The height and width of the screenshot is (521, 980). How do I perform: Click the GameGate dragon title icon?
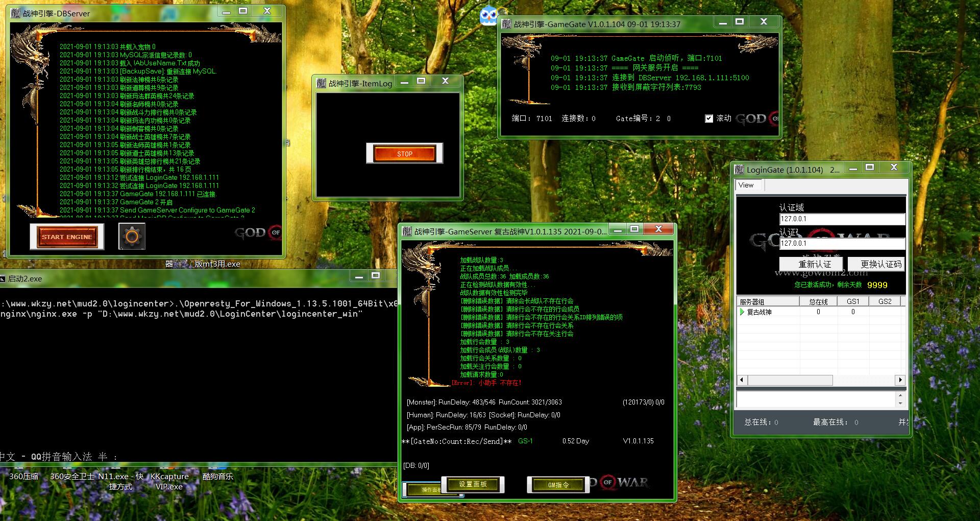click(506, 23)
